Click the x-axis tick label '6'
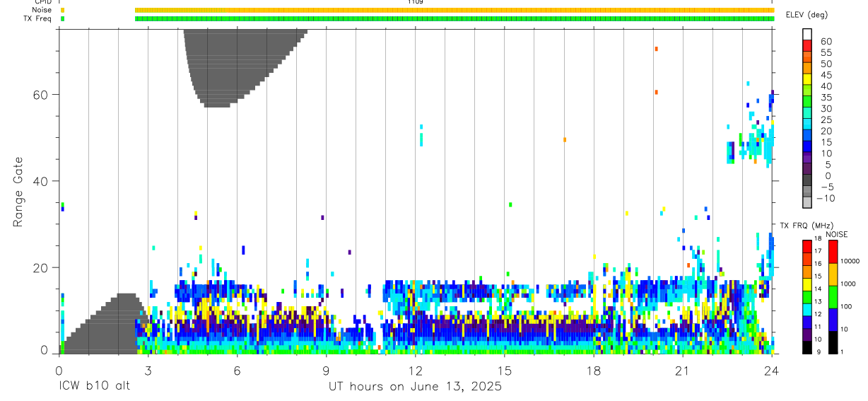Viewport: 868px width, 401px height. (237, 371)
